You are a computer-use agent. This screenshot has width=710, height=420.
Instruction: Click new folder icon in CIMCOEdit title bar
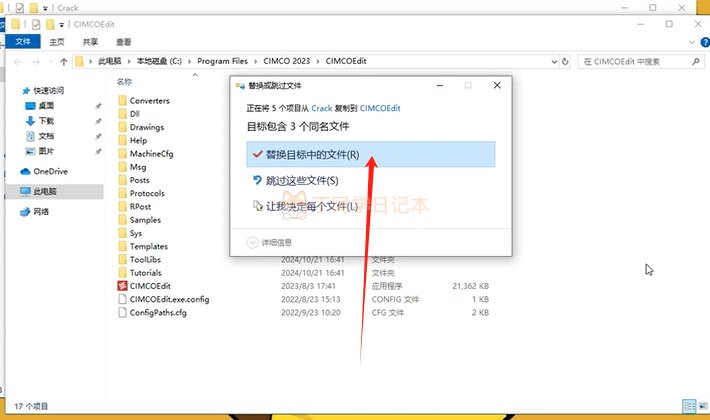tap(49, 24)
